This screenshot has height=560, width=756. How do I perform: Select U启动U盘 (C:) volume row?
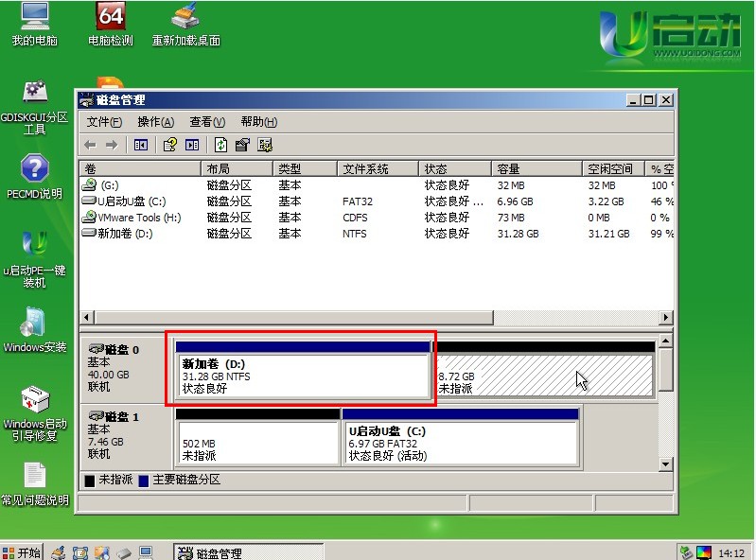click(377, 201)
